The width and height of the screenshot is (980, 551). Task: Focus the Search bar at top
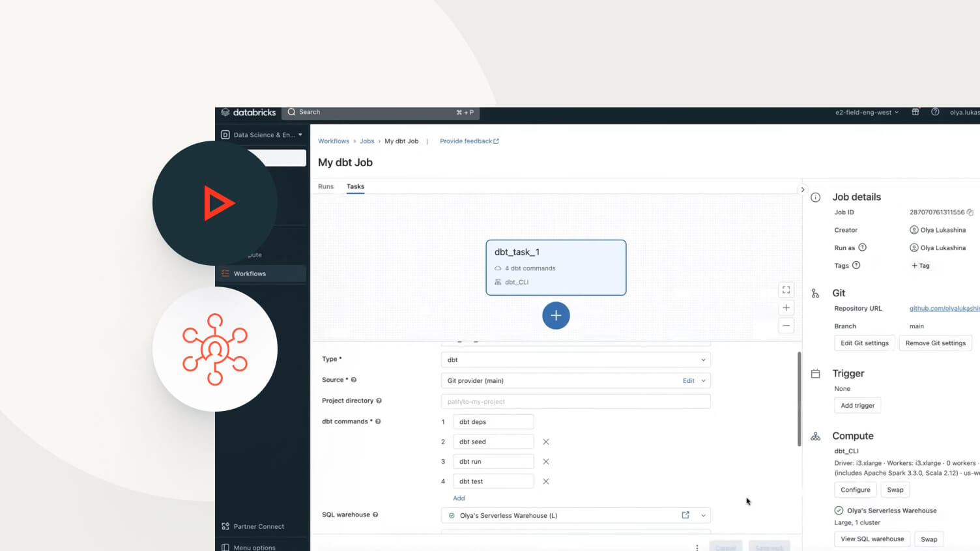[381, 112]
